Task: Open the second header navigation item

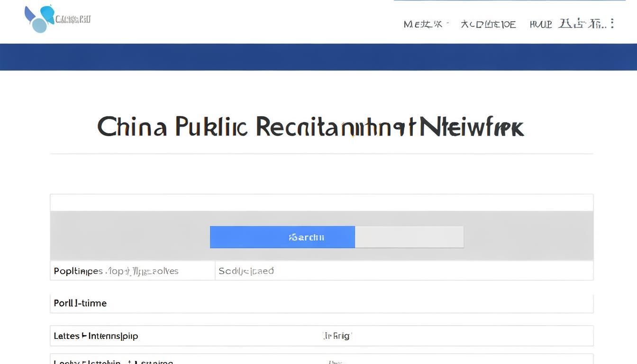Action: tap(488, 24)
